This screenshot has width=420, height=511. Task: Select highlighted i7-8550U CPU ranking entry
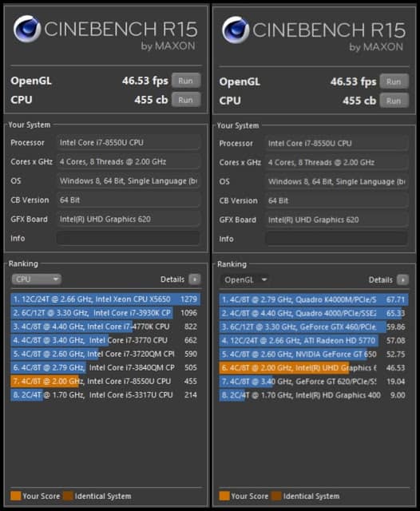pyautogui.click(x=105, y=382)
